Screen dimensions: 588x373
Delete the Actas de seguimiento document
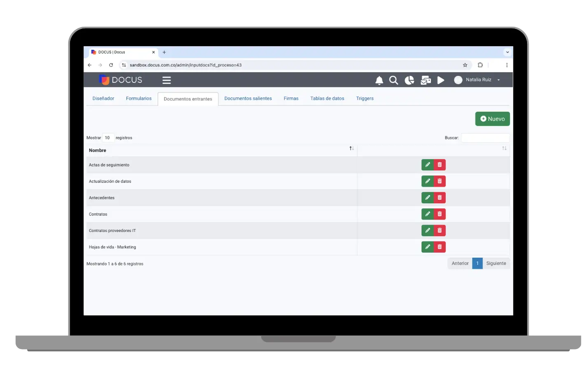[439, 165]
